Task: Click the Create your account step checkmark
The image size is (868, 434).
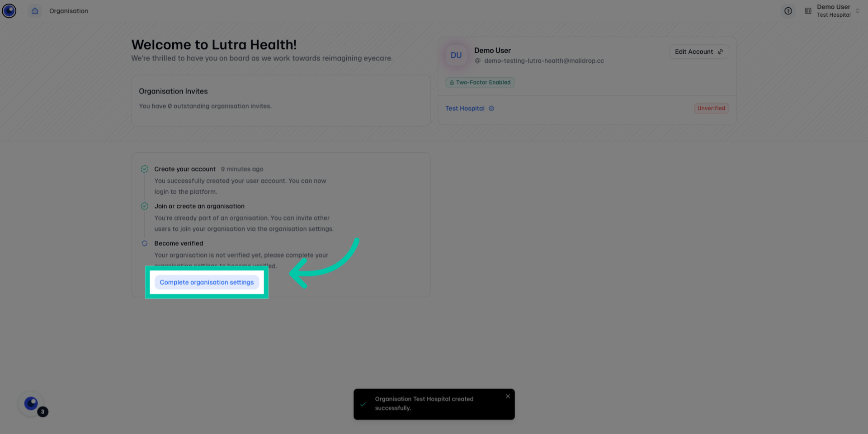Action: pos(145,169)
